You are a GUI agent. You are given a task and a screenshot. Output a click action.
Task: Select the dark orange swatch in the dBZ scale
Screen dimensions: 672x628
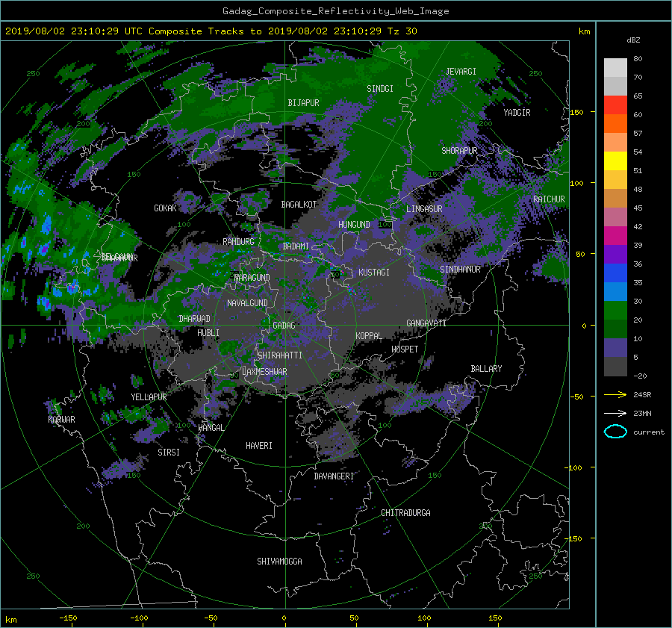coord(615,123)
